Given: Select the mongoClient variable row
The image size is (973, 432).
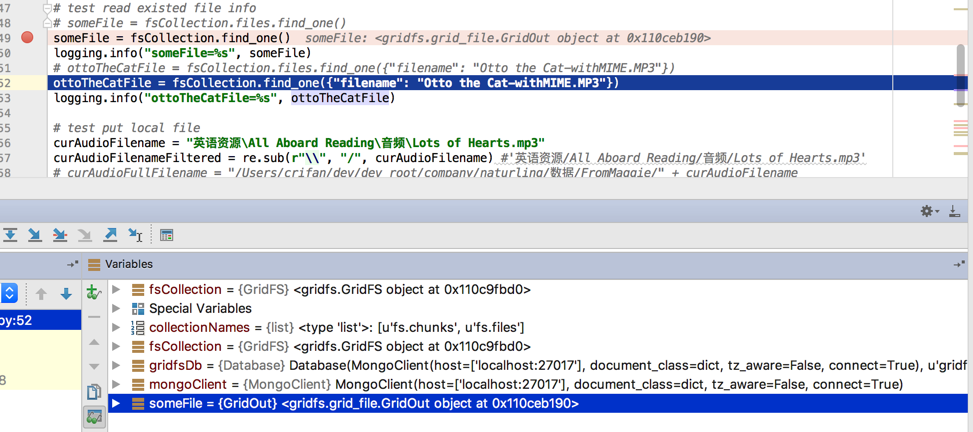Looking at the screenshot, I should [x=500, y=385].
